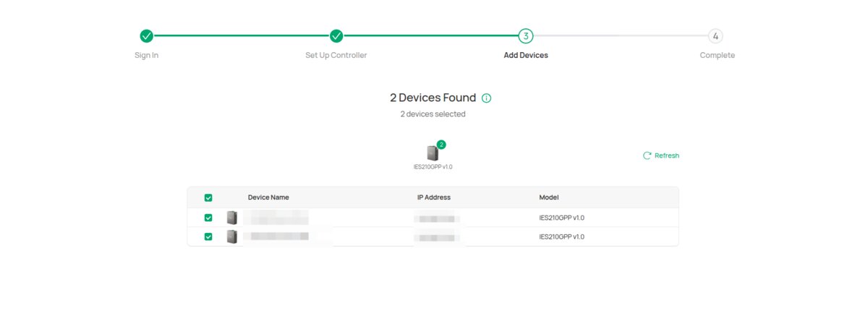Image resolution: width=868 pixels, height=332 pixels.
Task: Click the Device Name column header
Action: pos(268,197)
